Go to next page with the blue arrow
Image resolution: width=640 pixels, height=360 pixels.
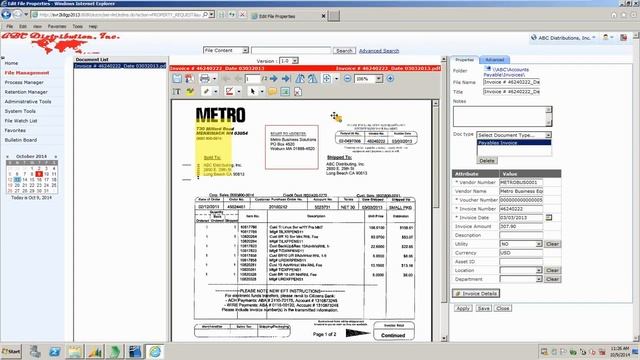point(273,78)
